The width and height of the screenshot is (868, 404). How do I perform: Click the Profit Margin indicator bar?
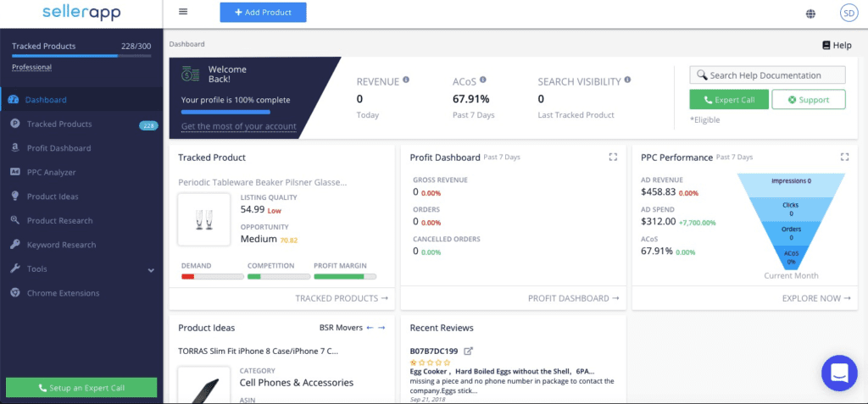346,276
